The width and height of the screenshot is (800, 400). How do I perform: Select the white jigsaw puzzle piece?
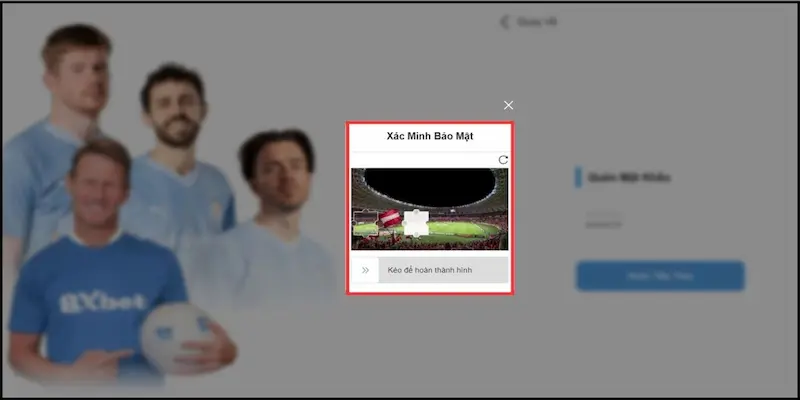point(416,224)
